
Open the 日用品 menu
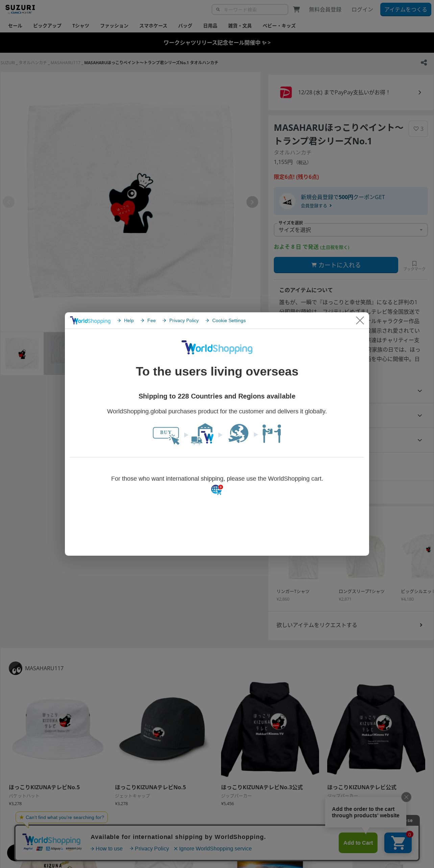(210, 26)
